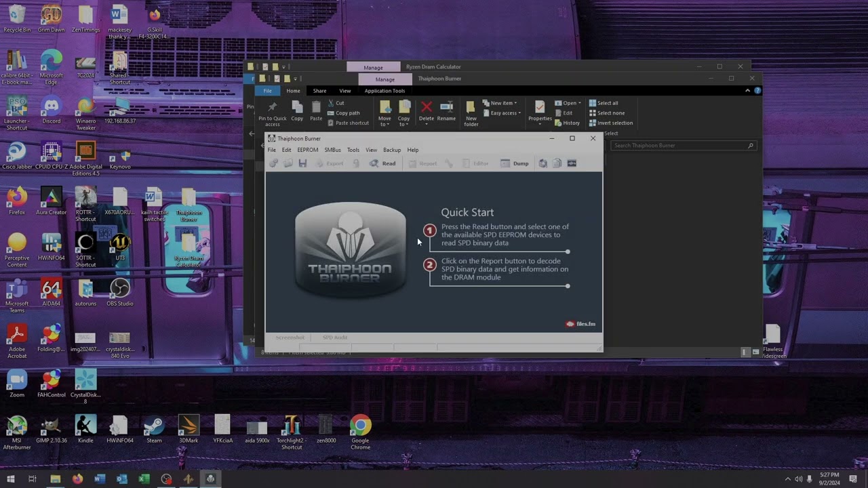The width and height of the screenshot is (868, 488).
Task: Click Select all in File Explorer ribbon
Action: [604, 103]
